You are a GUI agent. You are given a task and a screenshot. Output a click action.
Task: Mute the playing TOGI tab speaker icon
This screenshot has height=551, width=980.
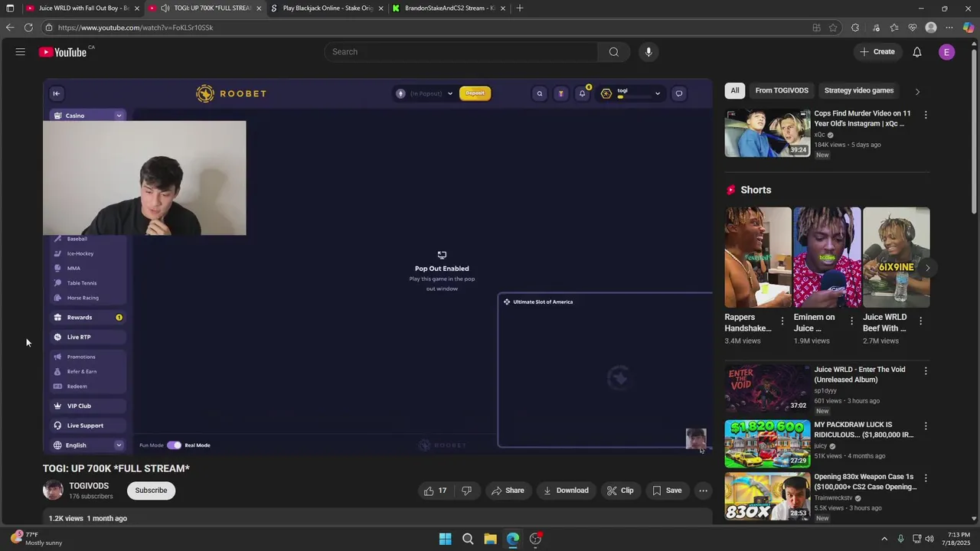tap(165, 8)
